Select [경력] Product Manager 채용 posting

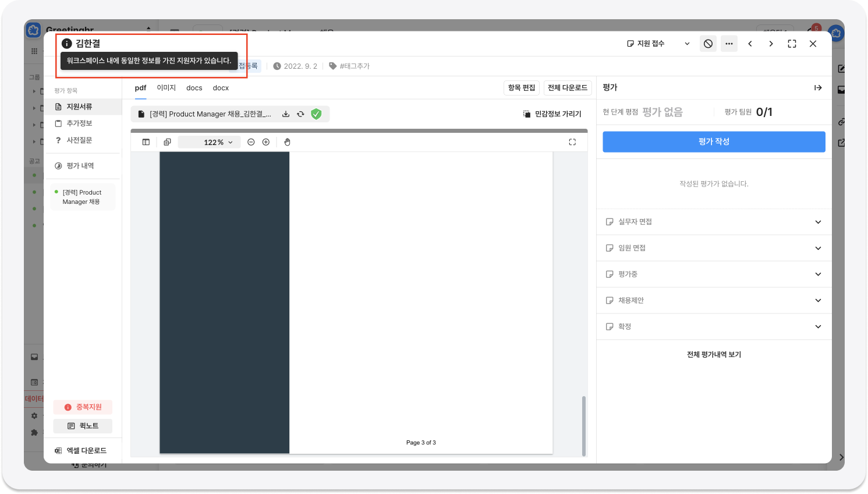tap(83, 197)
